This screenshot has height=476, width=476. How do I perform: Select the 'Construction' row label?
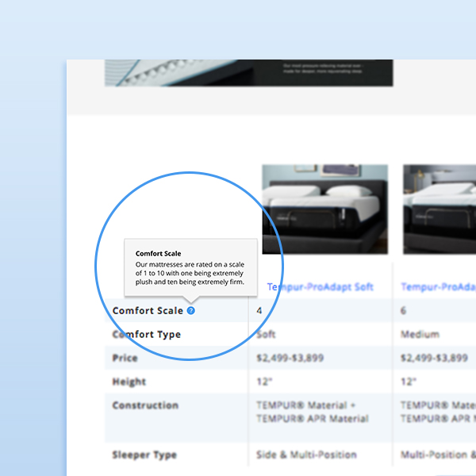tap(145, 405)
